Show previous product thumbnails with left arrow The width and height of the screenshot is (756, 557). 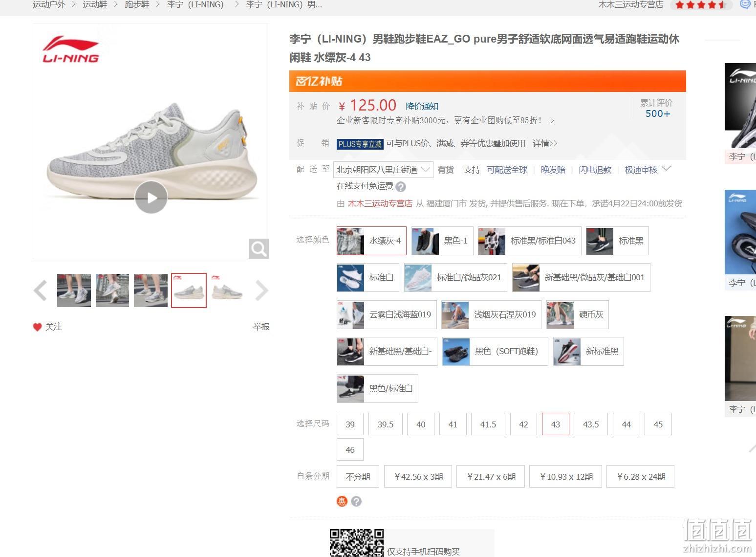pos(40,290)
